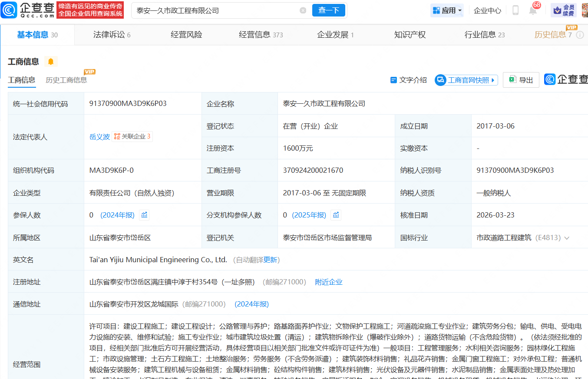
Task: Expand the 市政道路工程建筑 industry chevron
Action: click(567, 238)
